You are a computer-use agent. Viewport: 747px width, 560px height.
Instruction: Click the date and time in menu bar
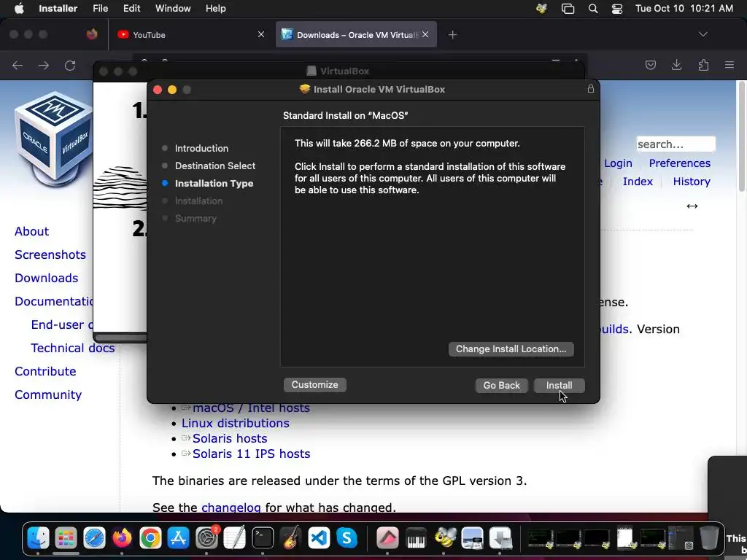coord(684,9)
